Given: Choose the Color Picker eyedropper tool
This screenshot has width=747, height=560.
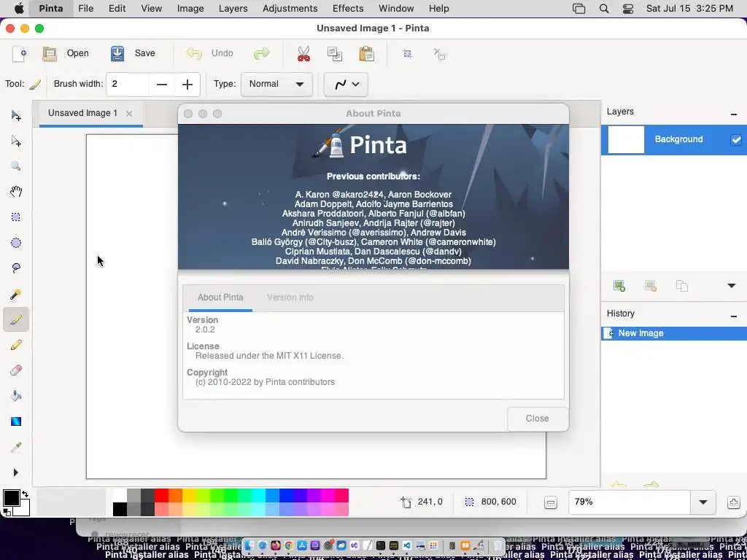Looking at the screenshot, I should (x=16, y=447).
